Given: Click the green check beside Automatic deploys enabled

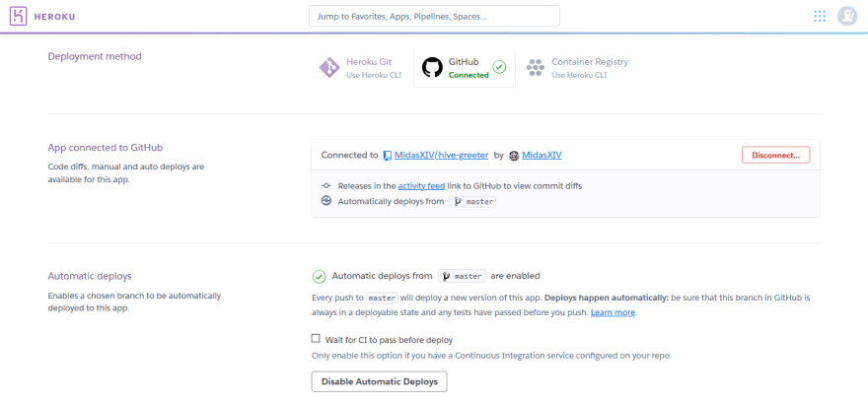Looking at the screenshot, I should [x=319, y=276].
